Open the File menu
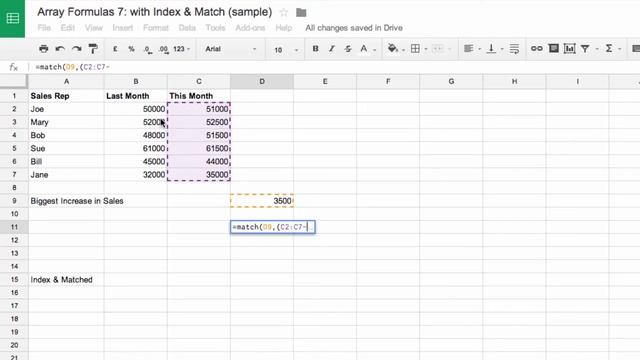Screen dimensions: 640x360 tap(44, 28)
